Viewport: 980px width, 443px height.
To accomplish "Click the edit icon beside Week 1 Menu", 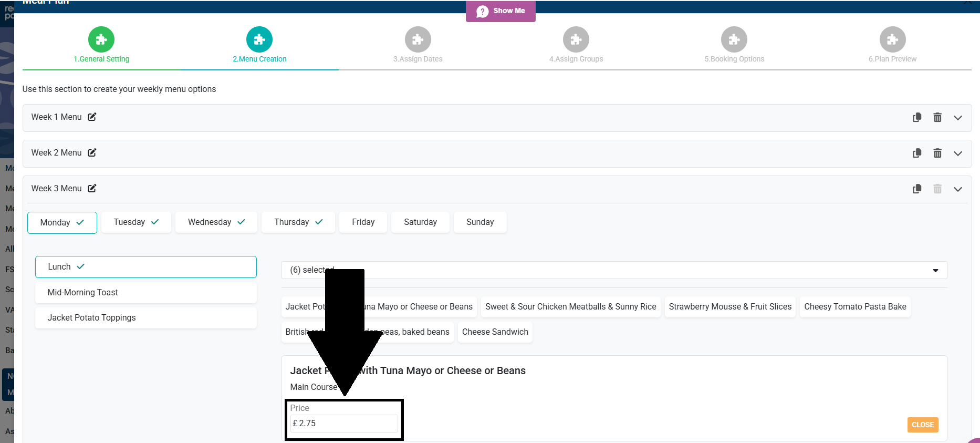I will click(x=92, y=117).
